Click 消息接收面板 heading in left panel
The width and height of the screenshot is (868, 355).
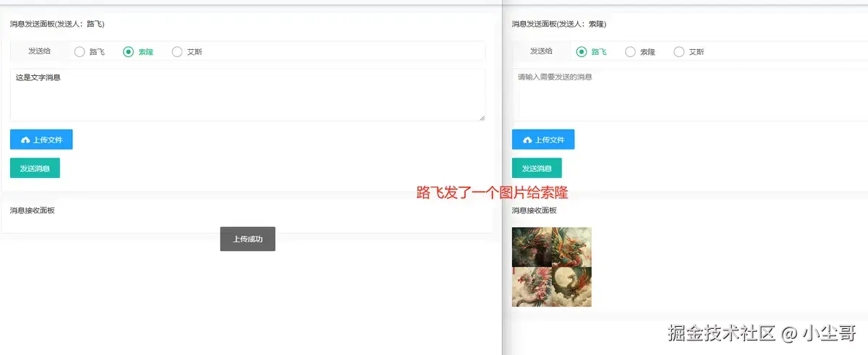32,210
